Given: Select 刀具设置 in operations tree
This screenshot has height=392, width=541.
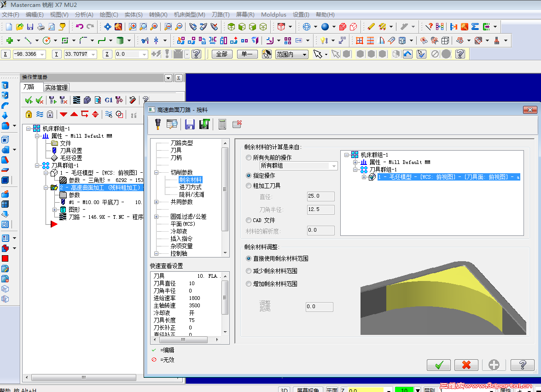Looking at the screenshot, I should [71, 151].
